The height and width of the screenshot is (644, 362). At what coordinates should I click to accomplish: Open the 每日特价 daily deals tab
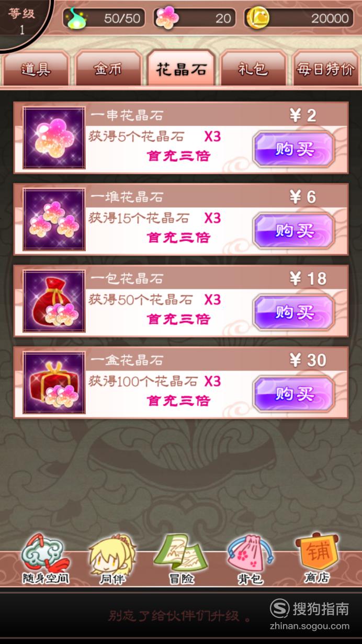point(326,69)
